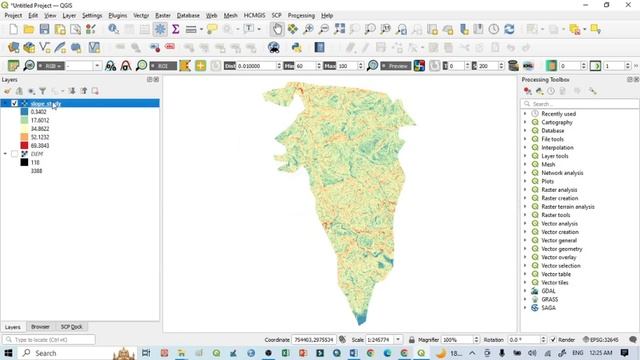Click the Rotation spin box
Viewport: 640px width, 360px height.
click(527, 340)
